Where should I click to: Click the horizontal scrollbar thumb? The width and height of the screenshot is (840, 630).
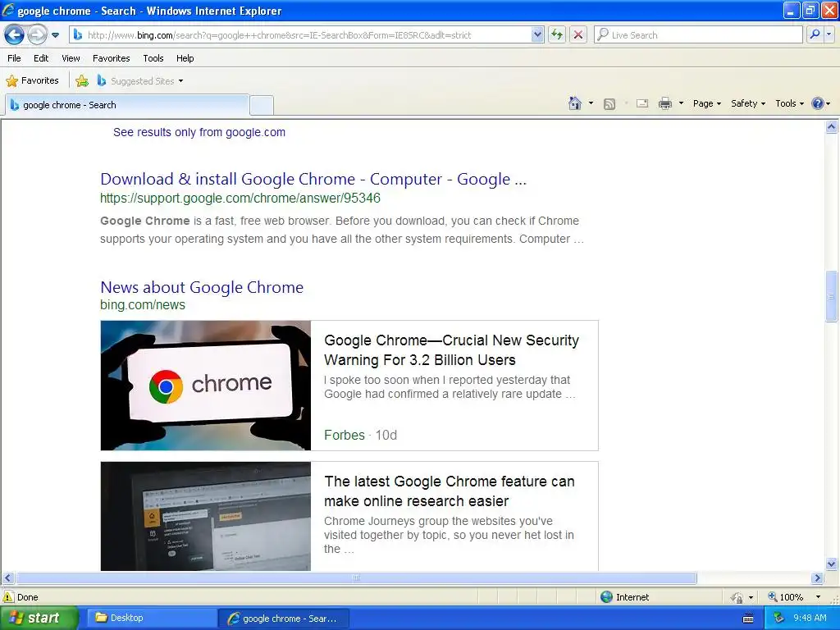[x=356, y=578]
